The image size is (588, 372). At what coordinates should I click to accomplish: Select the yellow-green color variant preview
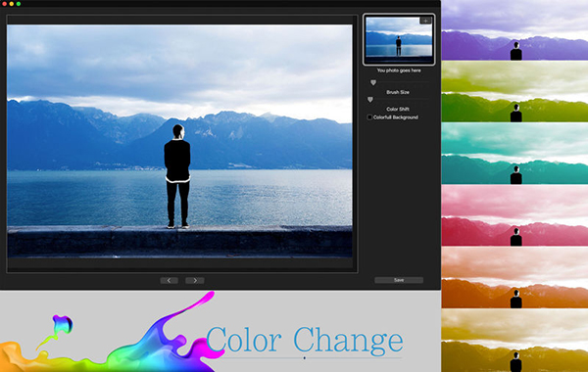point(514,92)
